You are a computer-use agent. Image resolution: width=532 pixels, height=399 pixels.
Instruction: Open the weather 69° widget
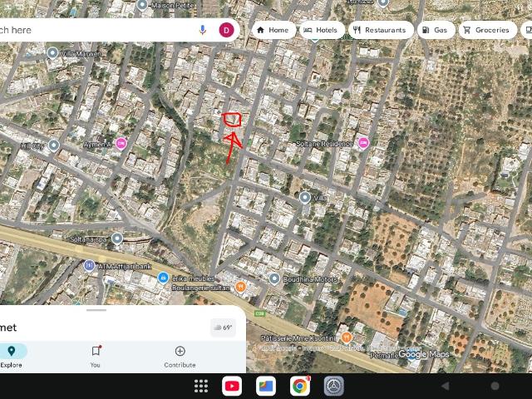(x=223, y=328)
